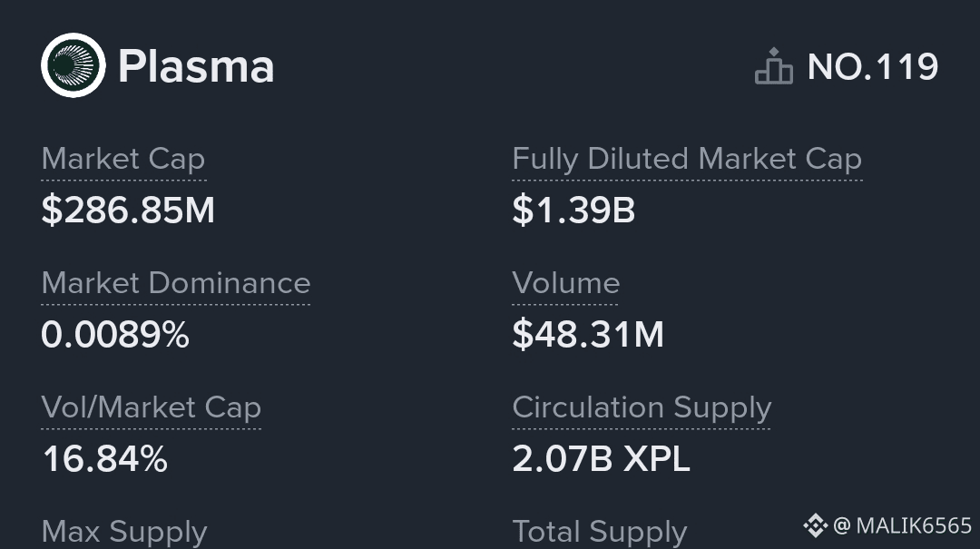The image size is (980, 549).
Task: Click the Total Supply label
Action: pos(600,532)
